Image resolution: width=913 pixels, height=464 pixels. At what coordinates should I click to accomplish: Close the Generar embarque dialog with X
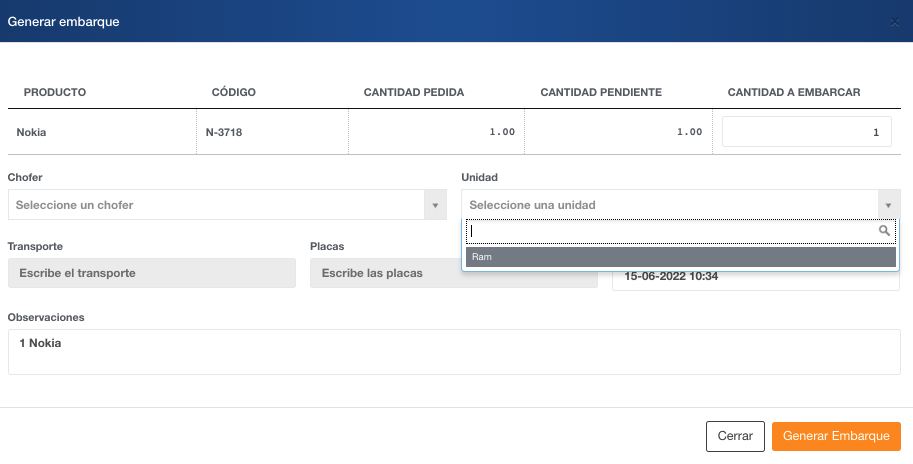895,22
